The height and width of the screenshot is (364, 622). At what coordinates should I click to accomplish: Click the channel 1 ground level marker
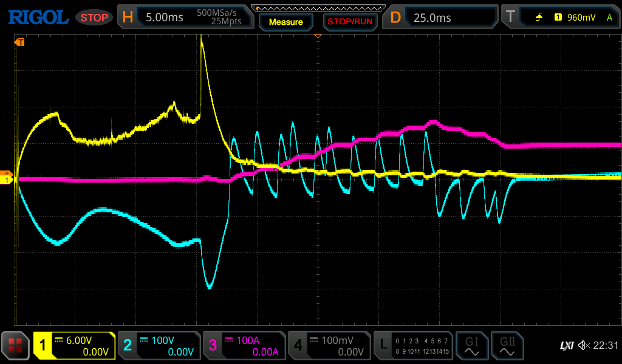coord(7,179)
